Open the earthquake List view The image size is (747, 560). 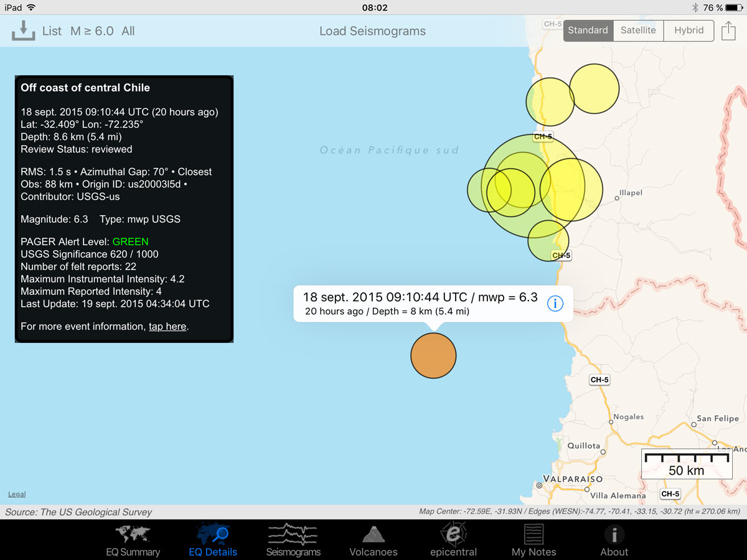52,31
